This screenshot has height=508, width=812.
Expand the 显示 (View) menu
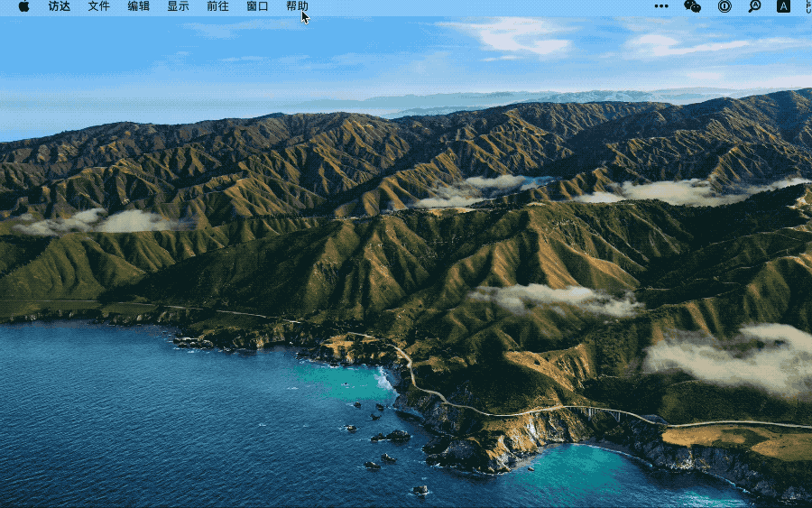pos(179,6)
